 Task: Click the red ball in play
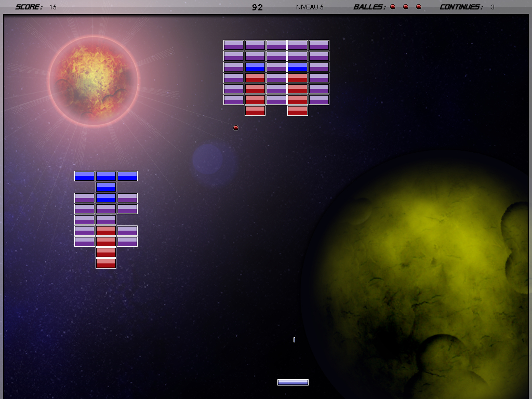(x=236, y=128)
